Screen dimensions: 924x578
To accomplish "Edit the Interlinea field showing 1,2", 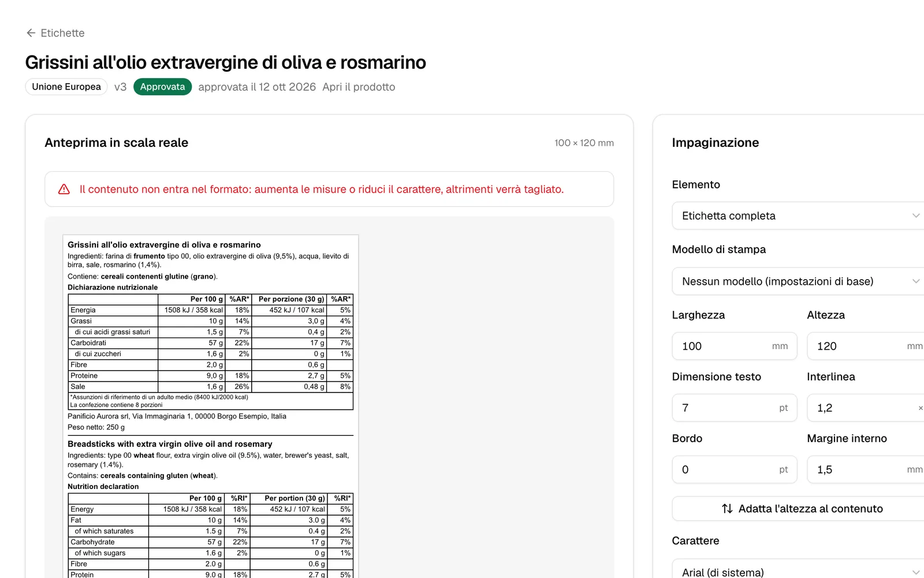I will [866, 408].
